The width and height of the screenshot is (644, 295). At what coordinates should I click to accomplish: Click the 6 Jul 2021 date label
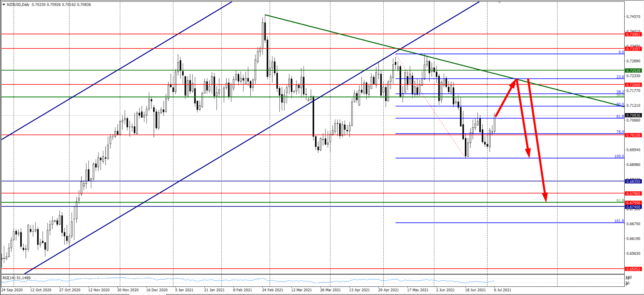(503, 290)
